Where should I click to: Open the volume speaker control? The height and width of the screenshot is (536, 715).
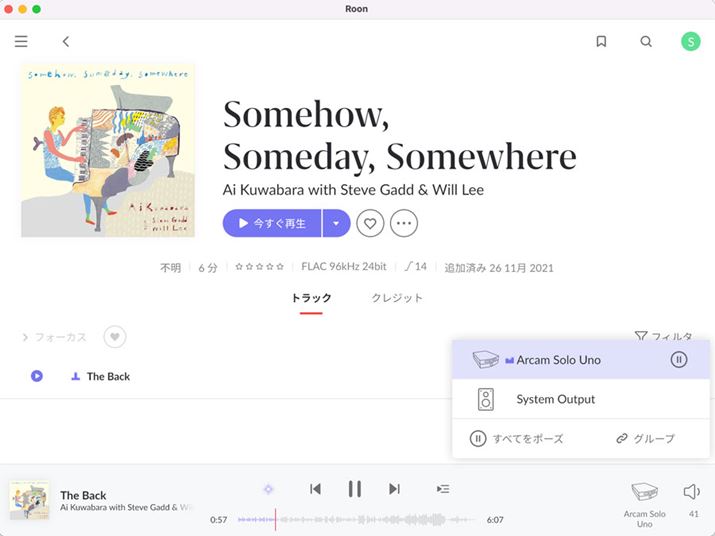point(692,492)
